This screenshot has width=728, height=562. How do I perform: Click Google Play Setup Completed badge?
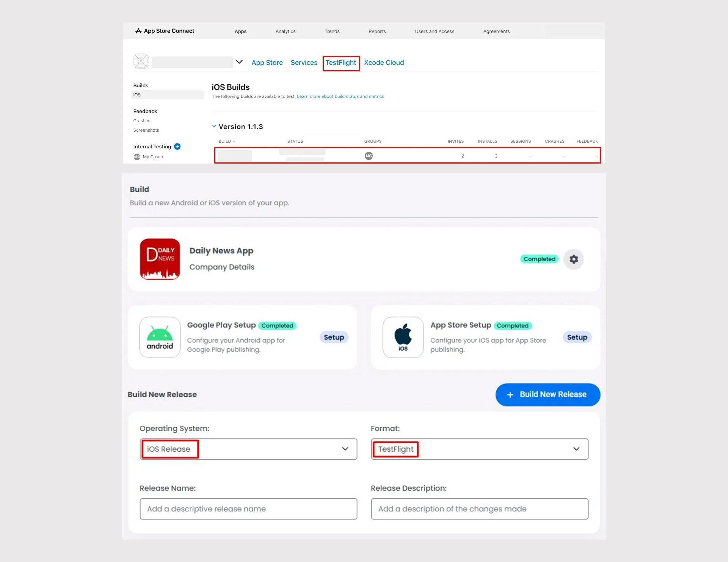[277, 326]
